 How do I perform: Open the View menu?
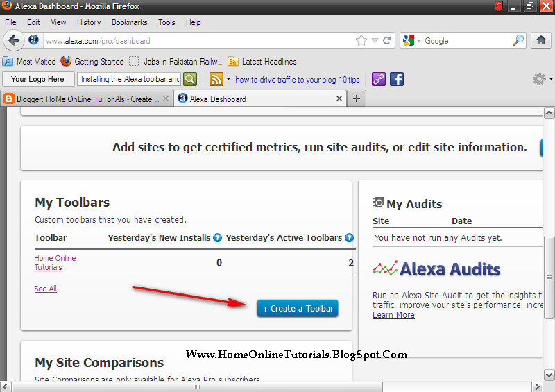tap(58, 22)
